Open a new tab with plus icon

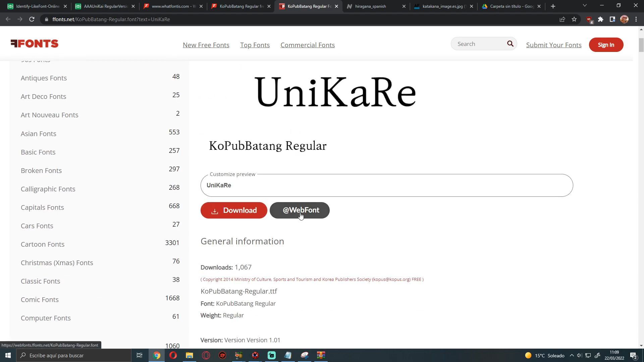[x=553, y=6]
